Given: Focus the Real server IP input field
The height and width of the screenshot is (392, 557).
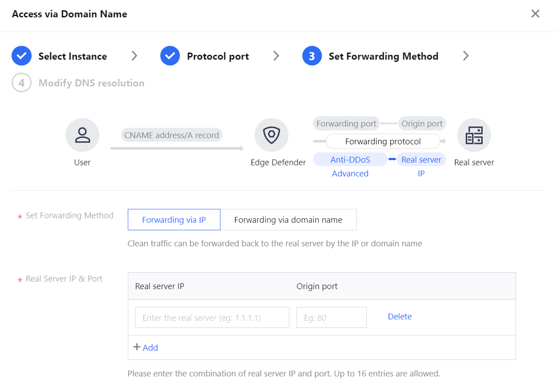Looking at the screenshot, I should [x=212, y=318].
